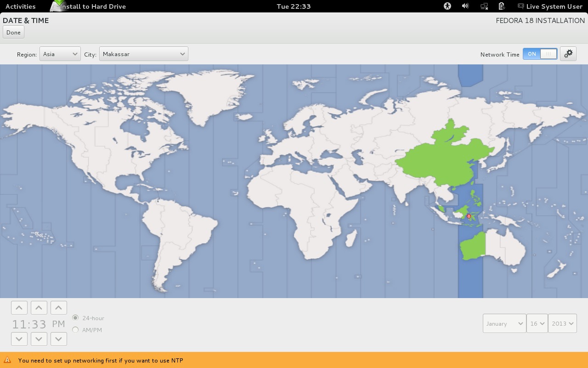Viewport: 588px width, 368px height.
Task: Click the DATE & TIME heading
Action: (26, 20)
